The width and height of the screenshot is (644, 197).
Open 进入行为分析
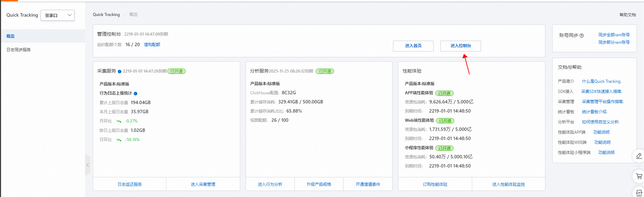(x=270, y=184)
